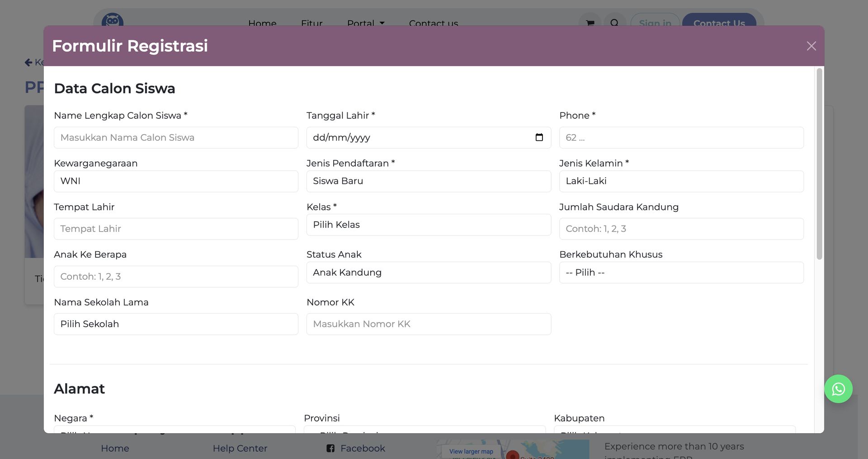Open the calendar picker for Tanggal Lahir

[539, 137]
